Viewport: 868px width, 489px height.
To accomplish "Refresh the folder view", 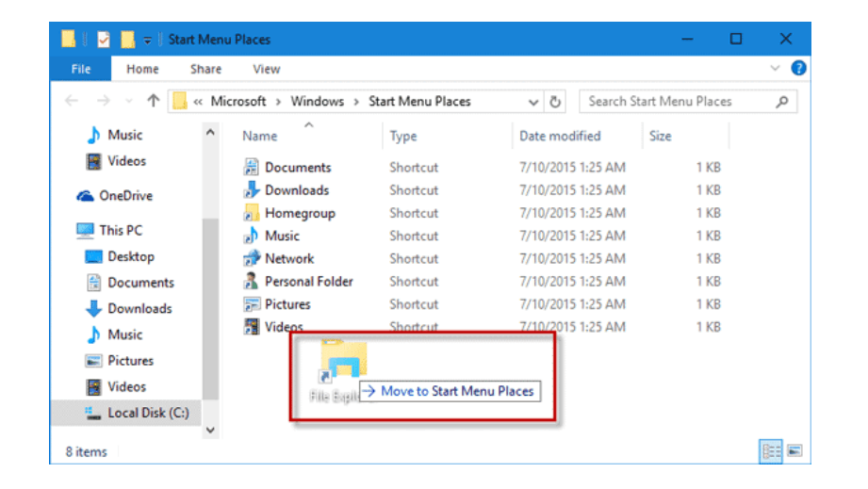I will point(555,102).
